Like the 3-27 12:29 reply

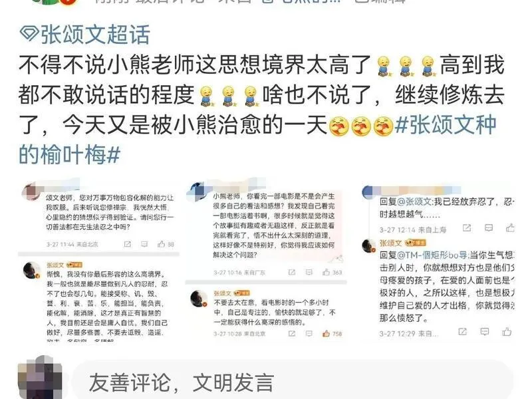coord(507,331)
